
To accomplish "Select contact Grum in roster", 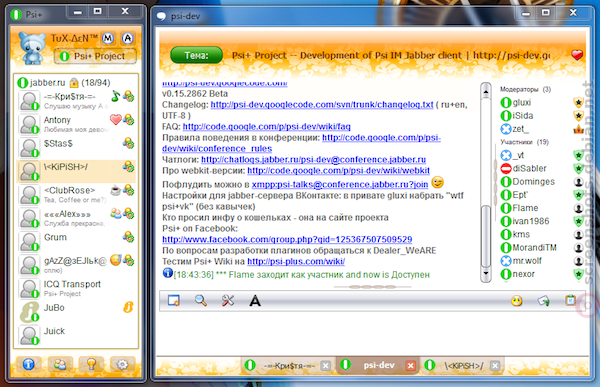I will click(77, 242).
